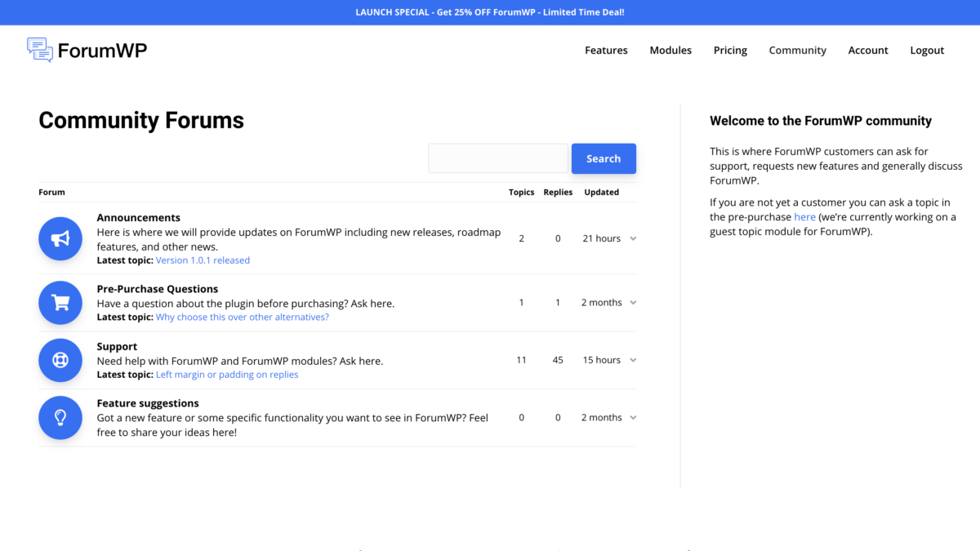Viewport: 980px width, 551px height.
Task: Expand the Feature suggestions row chevron
Action: (x=633, y=417)
